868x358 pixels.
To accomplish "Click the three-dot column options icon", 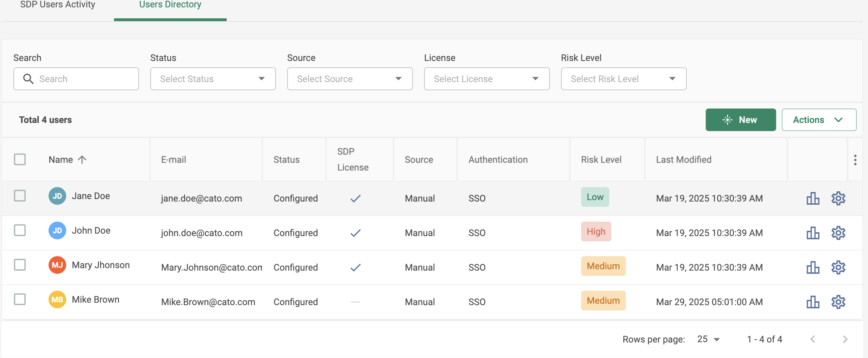I will (x=855, y=160).
